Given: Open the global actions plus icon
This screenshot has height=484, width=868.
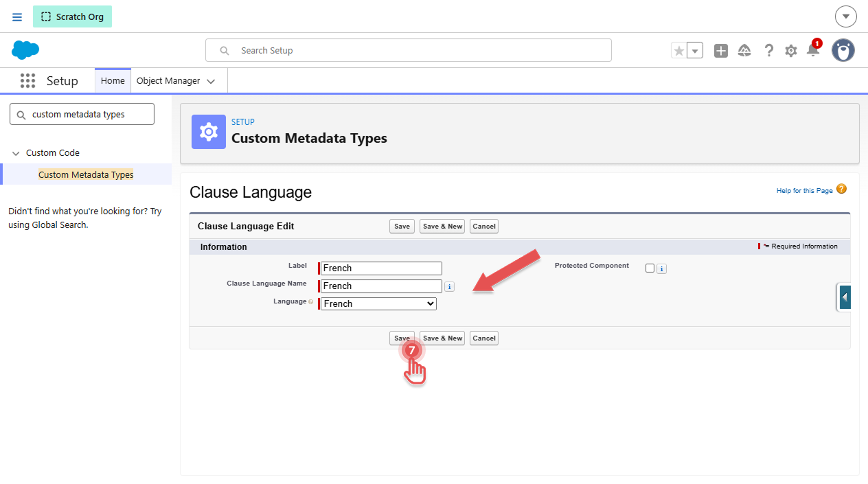Looking at the screenshot, I should point(720,51).
